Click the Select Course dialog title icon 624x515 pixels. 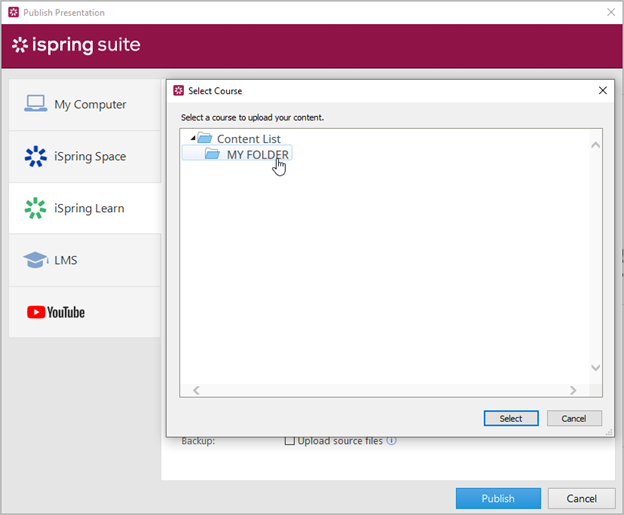point(179,90)
